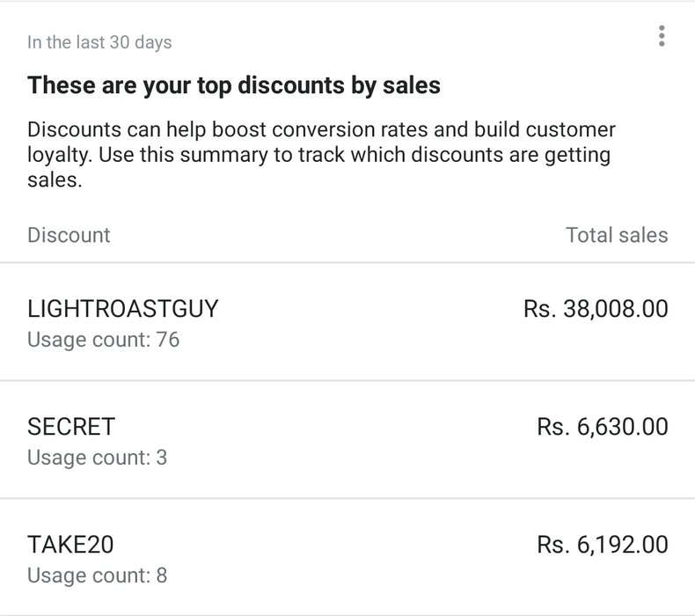Click the Total sales column header

(x=617, y=235)
